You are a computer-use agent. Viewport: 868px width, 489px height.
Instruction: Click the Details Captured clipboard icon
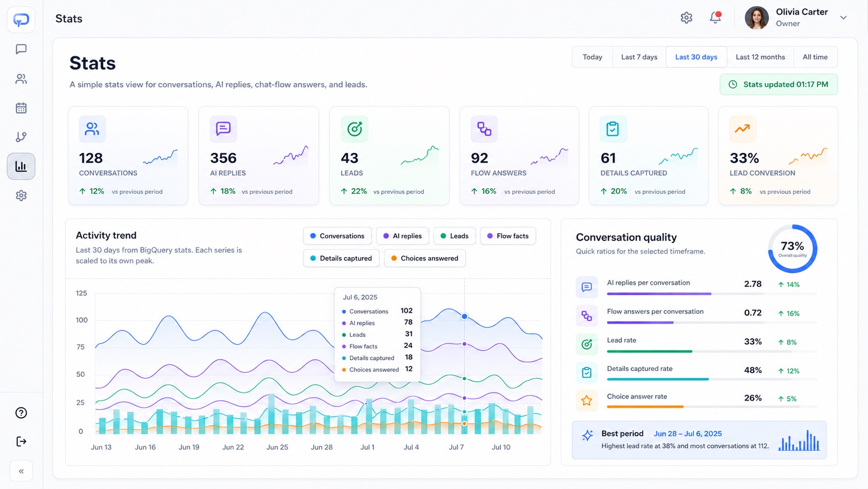coord(613,129)
